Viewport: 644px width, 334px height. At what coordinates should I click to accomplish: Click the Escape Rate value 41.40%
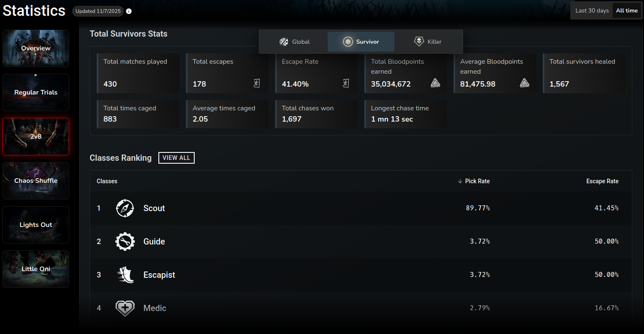point(295,84)
